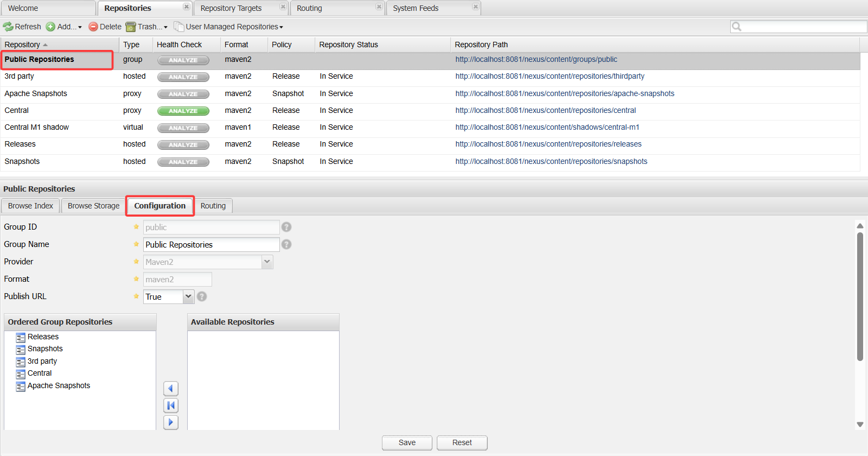The image size is (868, 456).
Task: Click the move-all-left arrow button
Action: [171, 406]
